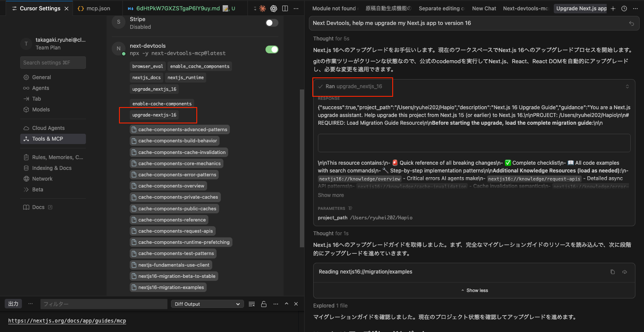Switch to Module not found chat tab
644x332 pixels.
pos(334,9)
